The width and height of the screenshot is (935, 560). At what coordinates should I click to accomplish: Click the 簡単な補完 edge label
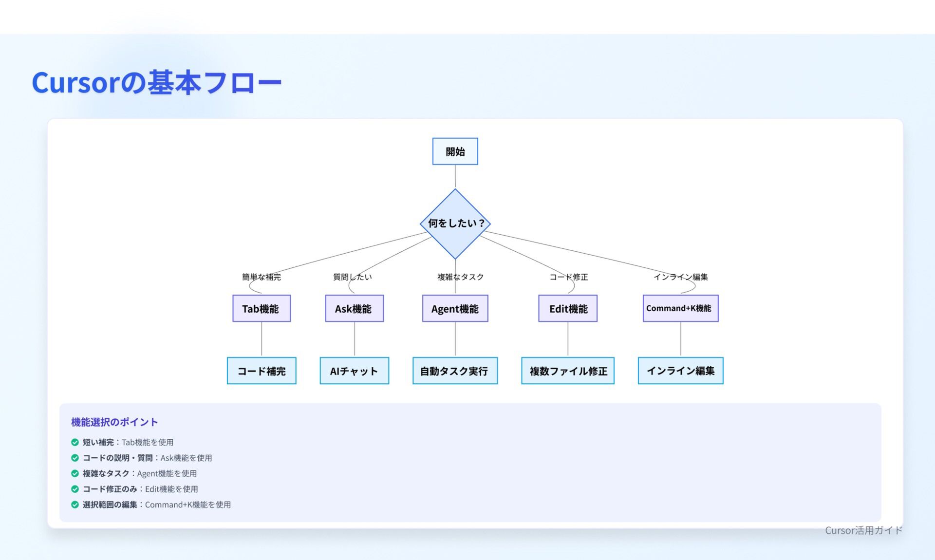point(262,277)
